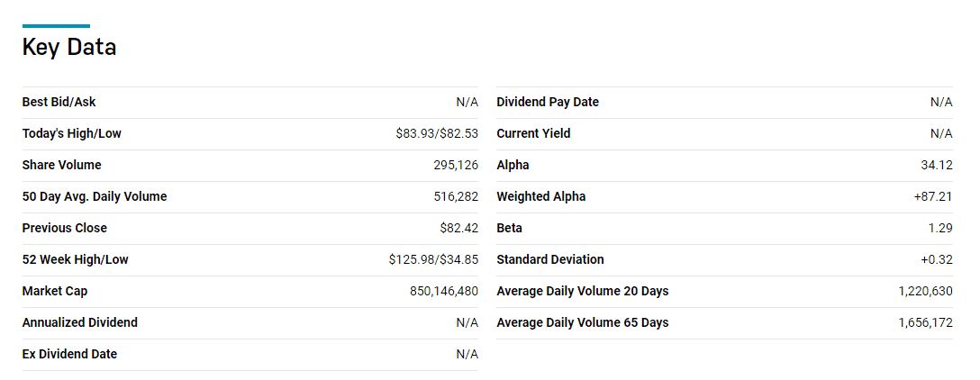Click the 52 Week High/Low value

click(x=433, y=259)
